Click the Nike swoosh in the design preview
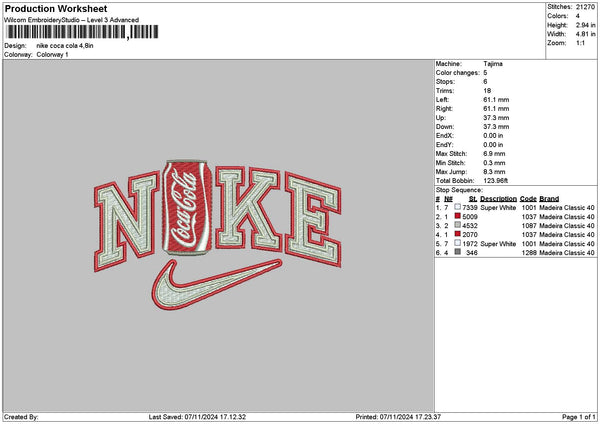 click(x=217, y=284)
